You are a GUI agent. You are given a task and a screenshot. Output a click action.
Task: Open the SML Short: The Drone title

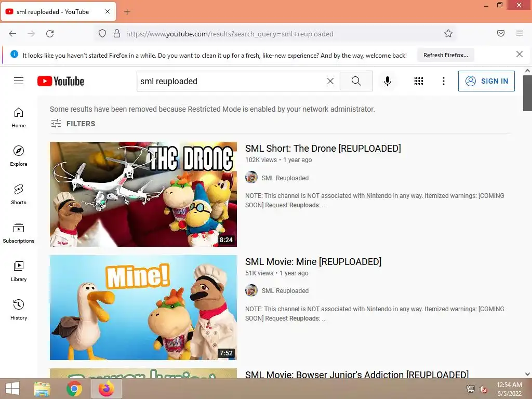point(323,148)
